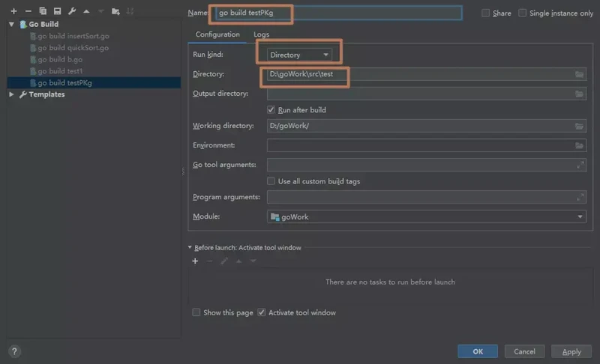Screen dimensions: 600x364
Task: Switch to the Logs tab
Action: [x=261, y=34]
